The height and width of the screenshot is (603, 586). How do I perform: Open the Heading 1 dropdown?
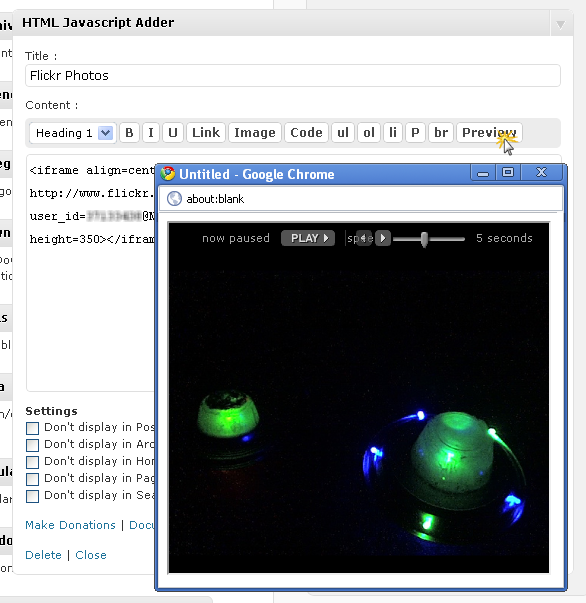[72, 133]
